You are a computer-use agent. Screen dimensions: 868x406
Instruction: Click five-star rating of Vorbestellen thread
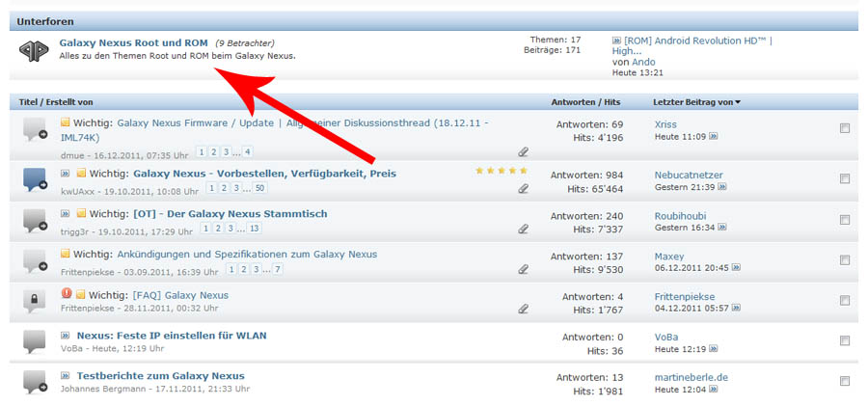click(502, 171)
